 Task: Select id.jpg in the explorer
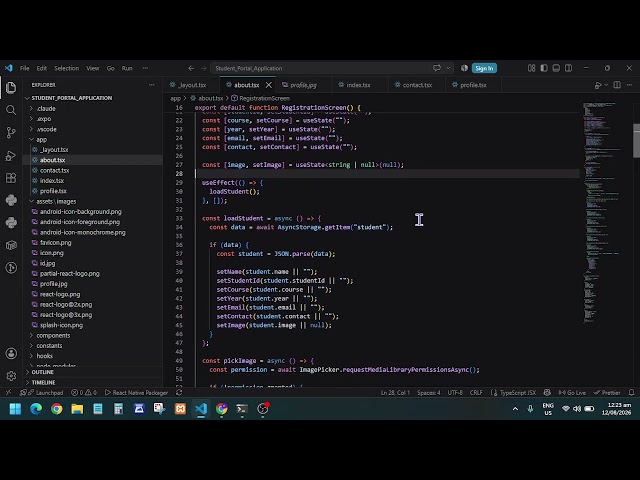pyautogui.click(x=93, y=263)
